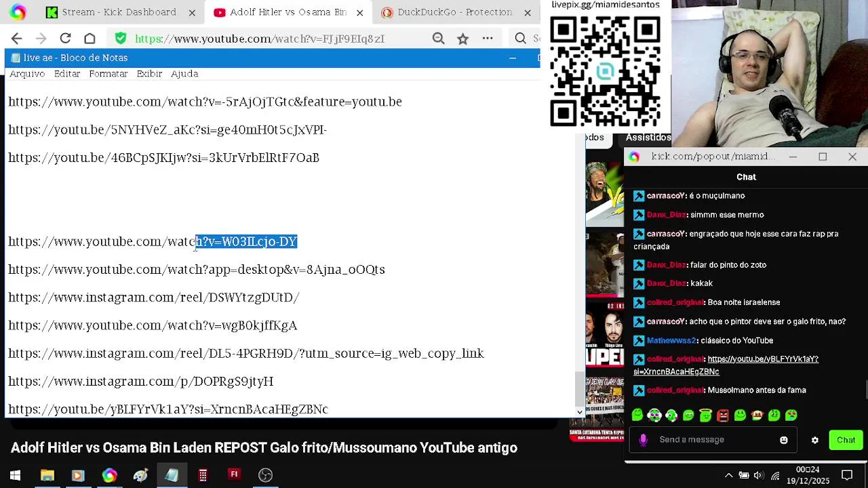Click the youtube line ending wgB0kjffKgA

click(x=153, y=325)
